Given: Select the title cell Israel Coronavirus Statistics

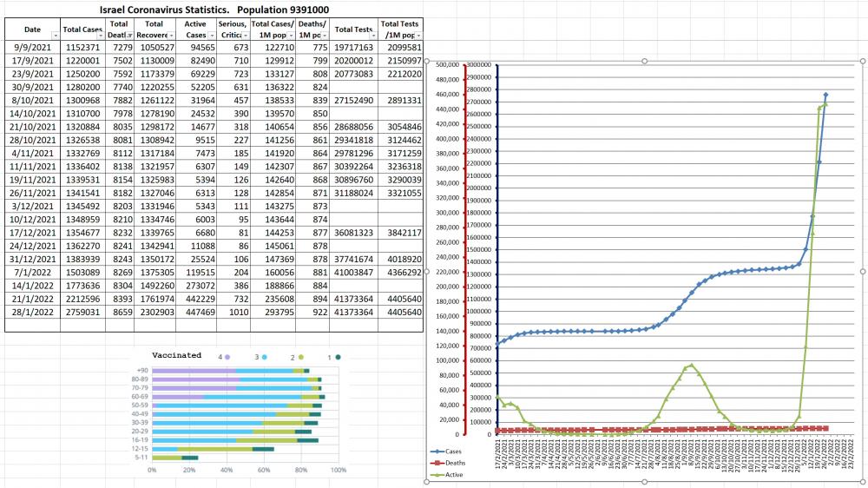Looking at the screenshot, I should point(214,10).
